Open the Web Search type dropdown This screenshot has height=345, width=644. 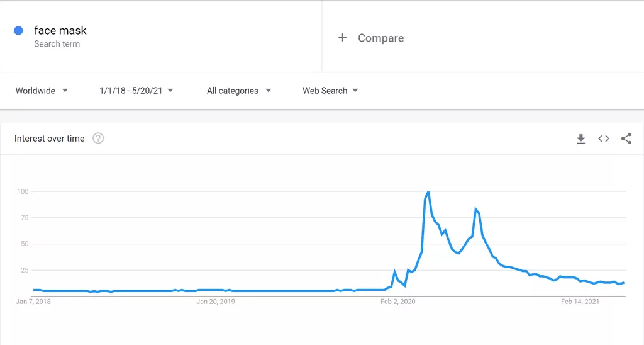pos(330,91)
